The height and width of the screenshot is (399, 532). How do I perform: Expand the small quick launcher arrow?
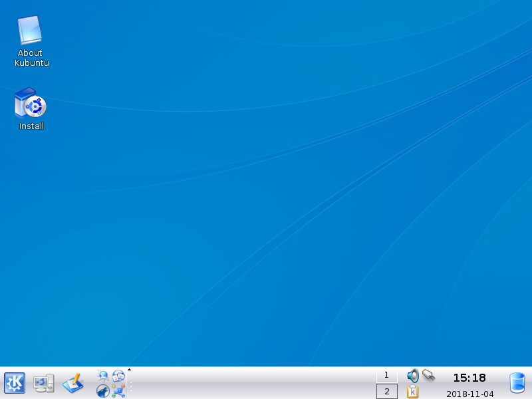click(x=129, y=370)
